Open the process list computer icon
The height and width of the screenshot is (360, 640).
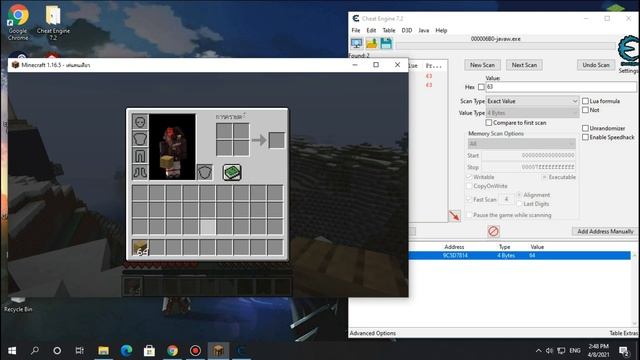tap(356, 43)
